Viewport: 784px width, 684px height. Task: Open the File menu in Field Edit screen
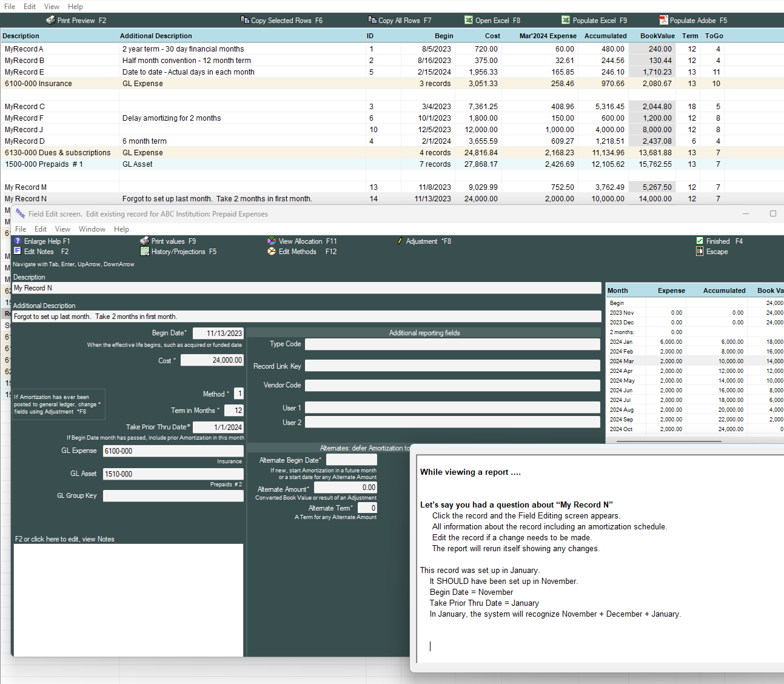pos(21,229)
